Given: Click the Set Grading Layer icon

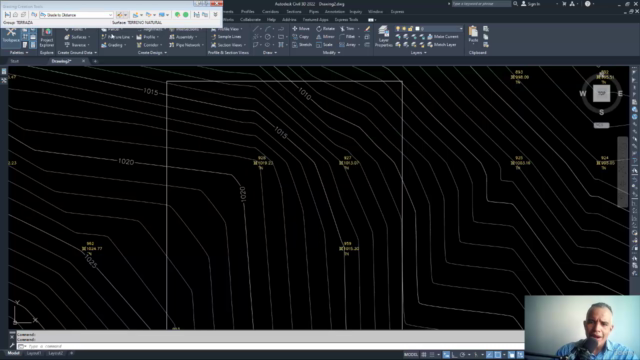Looking at the screenshot, I should click(x=23, y=15).
